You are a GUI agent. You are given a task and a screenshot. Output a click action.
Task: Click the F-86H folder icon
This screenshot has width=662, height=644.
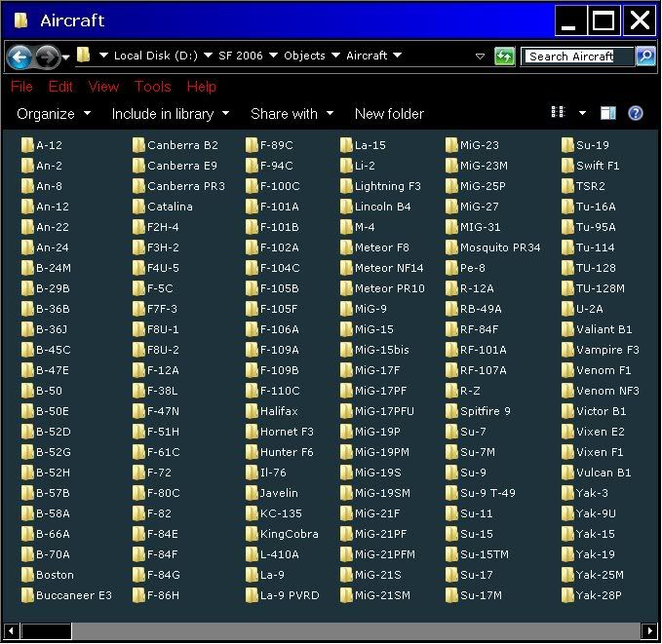pyautogui.click(x=138, y=595)
